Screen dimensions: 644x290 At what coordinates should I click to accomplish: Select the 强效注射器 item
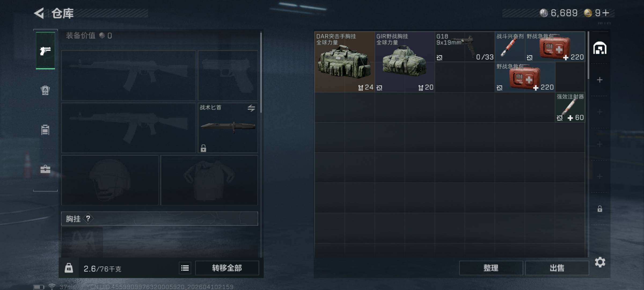570,107
